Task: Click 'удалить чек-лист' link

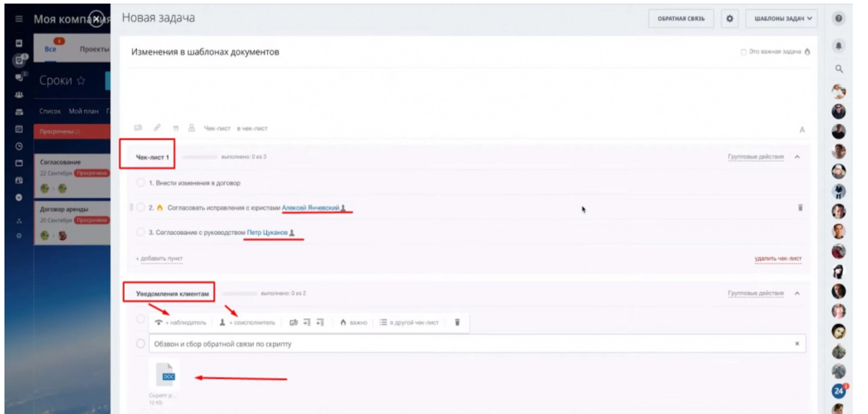Action: [778, 258]
